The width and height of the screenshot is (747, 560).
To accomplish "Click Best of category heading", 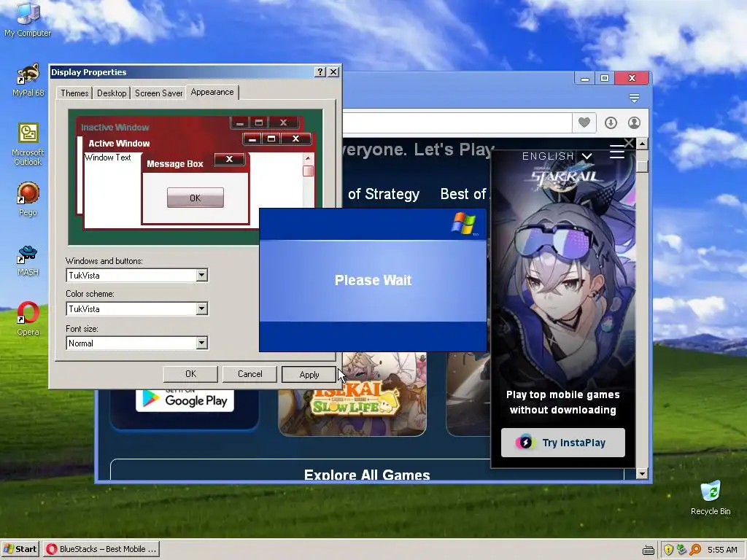I will click(x=465, y=194).
